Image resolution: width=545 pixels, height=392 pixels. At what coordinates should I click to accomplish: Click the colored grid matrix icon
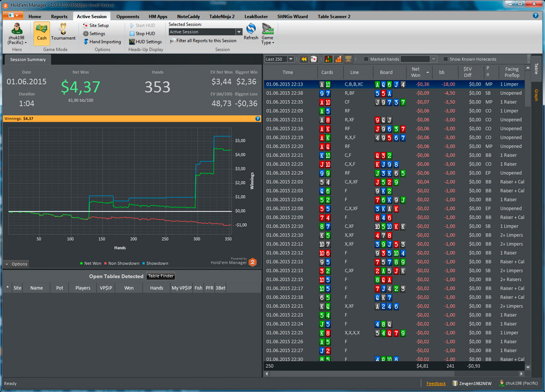click(x=328, y=59)
